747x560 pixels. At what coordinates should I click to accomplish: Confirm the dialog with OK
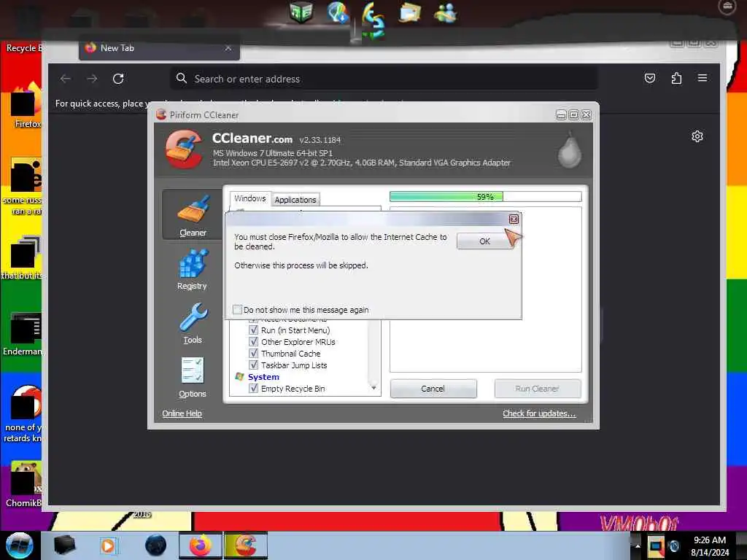[x=484, y=241]
